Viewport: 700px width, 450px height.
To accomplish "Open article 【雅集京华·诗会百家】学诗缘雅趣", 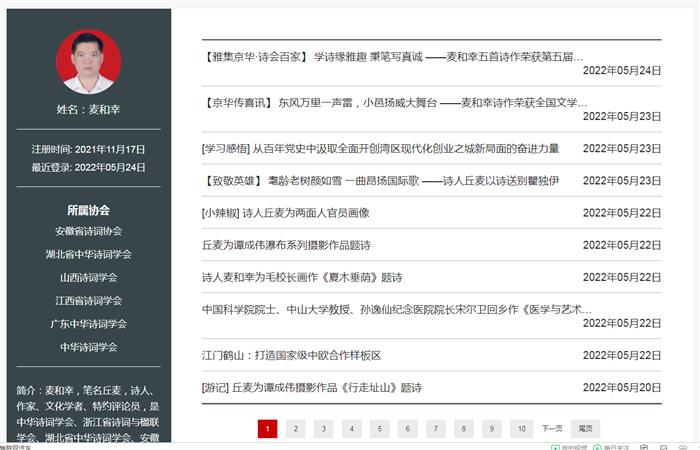I will 393,57.
